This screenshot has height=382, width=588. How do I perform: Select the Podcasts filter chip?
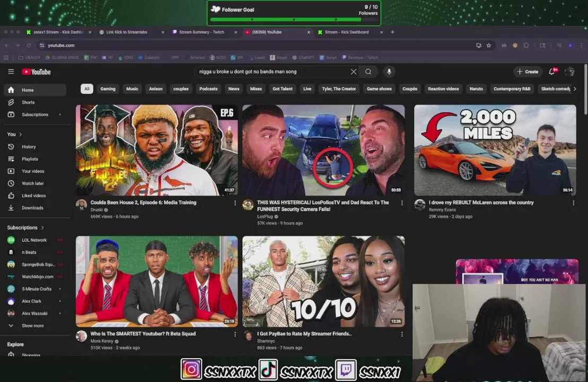tap(208, 89)
